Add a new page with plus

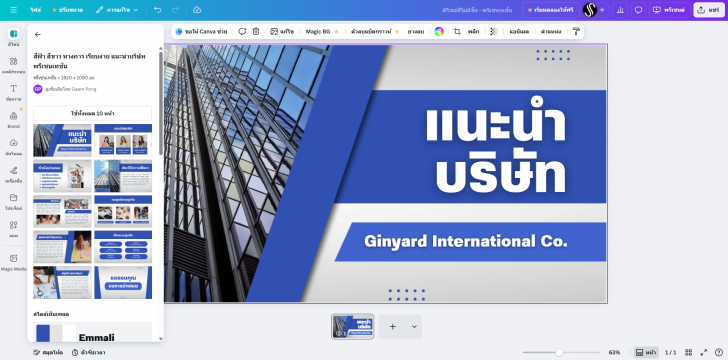[392, 327]
